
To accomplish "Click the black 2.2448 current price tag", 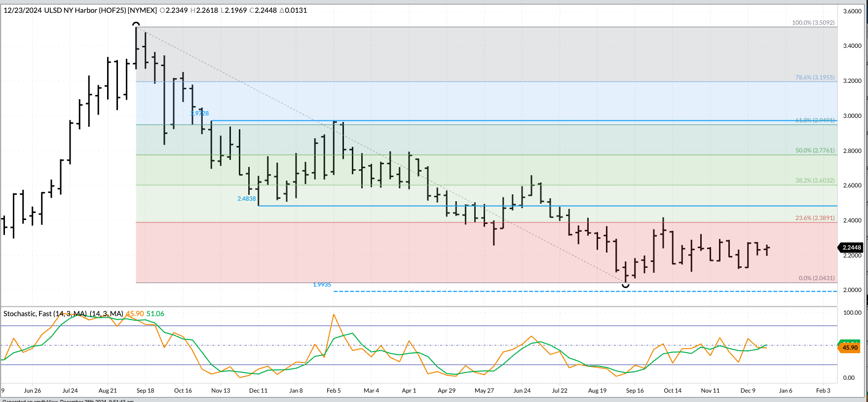I will [x=851, y=248].
